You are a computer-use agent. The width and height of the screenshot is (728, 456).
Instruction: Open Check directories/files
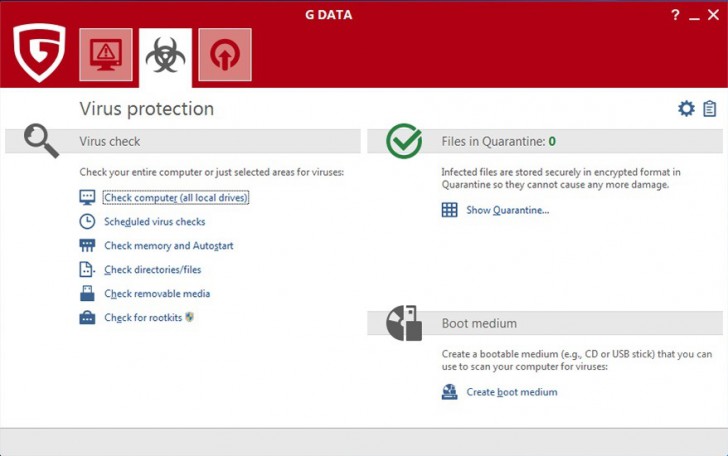click(x=153, y=269)
